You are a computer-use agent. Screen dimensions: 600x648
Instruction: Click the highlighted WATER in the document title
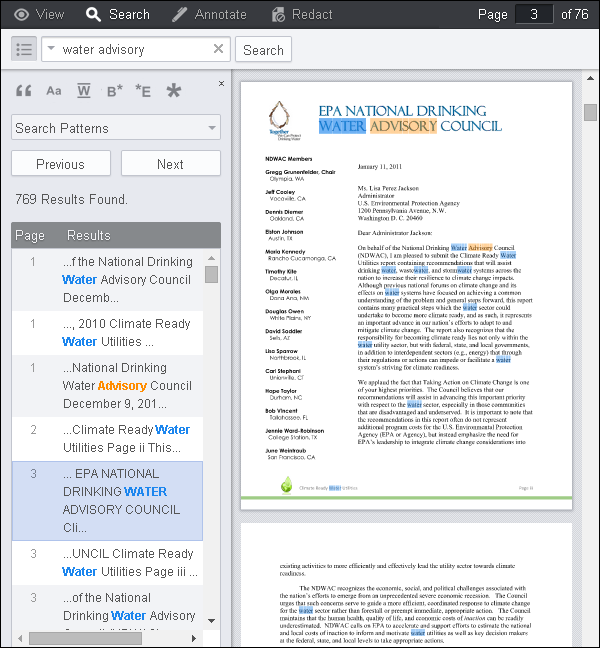click(342, 126)
